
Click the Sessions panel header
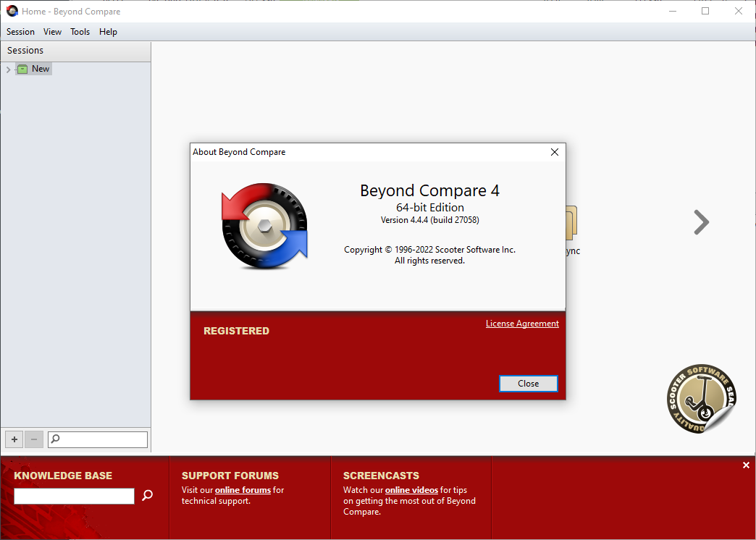tap(76, 51)
